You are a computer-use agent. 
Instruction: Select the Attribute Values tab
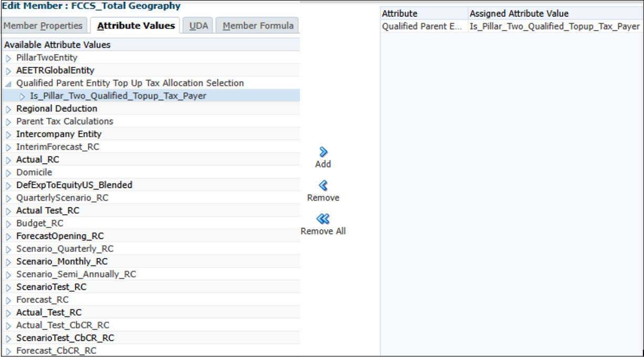(x=135, y=25)
